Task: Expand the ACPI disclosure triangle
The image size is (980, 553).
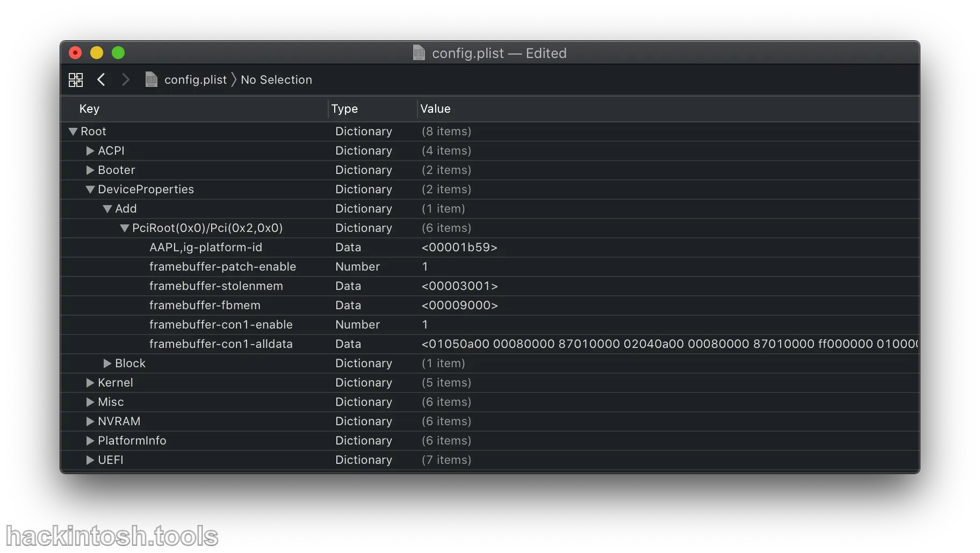Action: (x=90, y=151)
